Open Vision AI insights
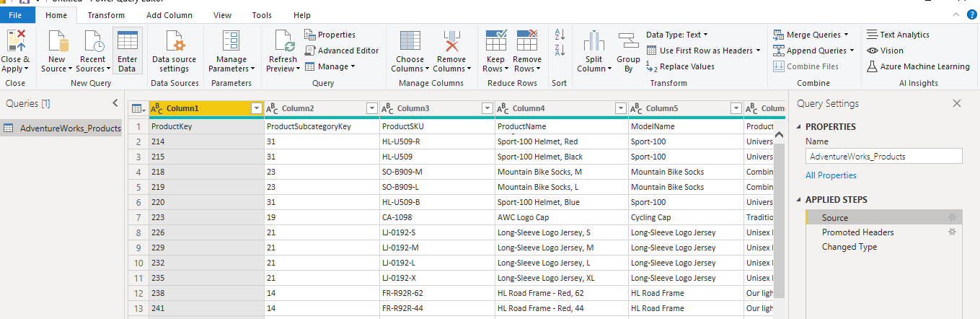Viewport: 980px width, 319px height. pos(885,51)
